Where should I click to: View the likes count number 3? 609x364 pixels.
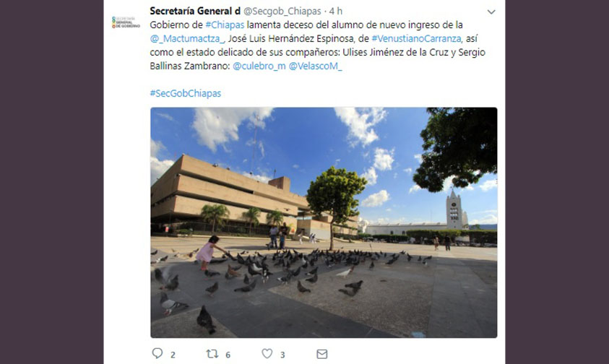coord(282,355)
